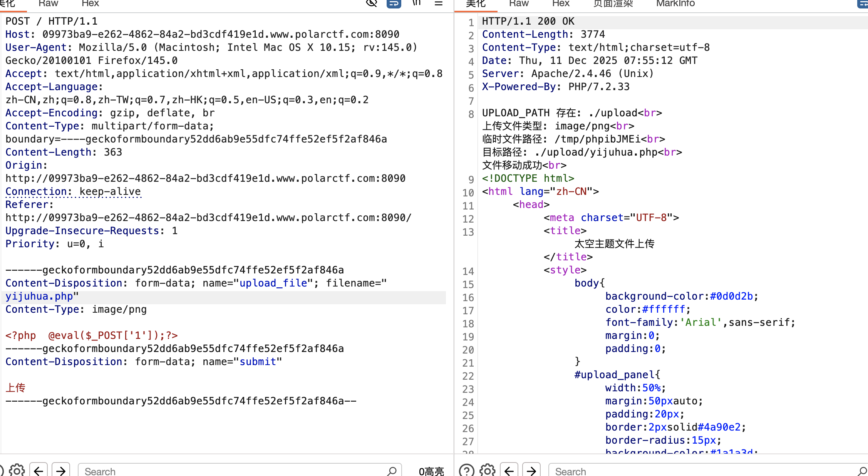
Task: Go to next match in request search
Action: [61, 470]
